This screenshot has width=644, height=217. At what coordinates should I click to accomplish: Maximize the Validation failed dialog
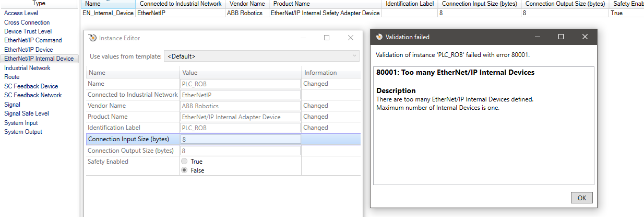pyautogui.click(x=561, y=37)
